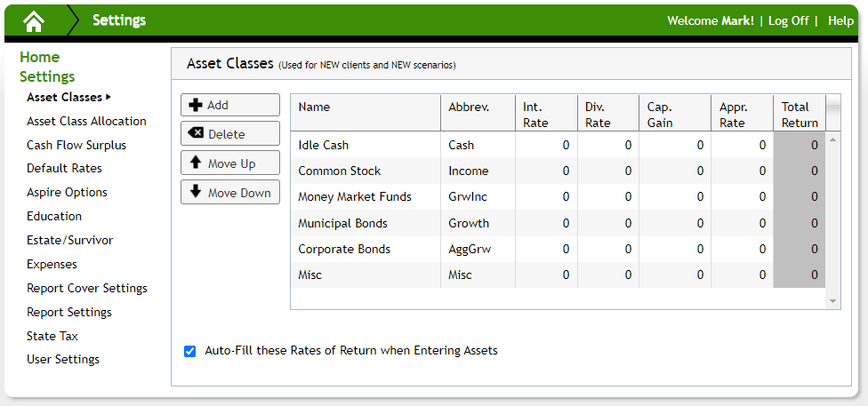Open the Help link
The height and width of the screenshot is (406, 868).
pos(840,21)
